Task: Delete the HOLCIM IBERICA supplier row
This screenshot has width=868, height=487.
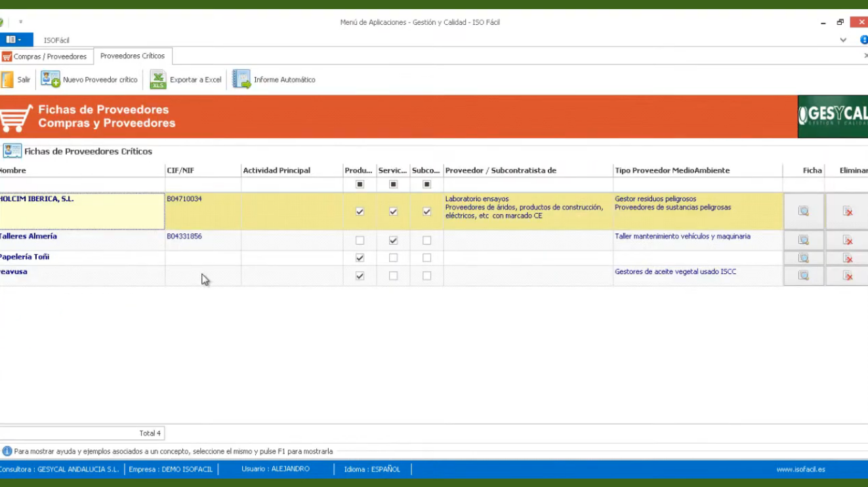Action: pos(847,211)
